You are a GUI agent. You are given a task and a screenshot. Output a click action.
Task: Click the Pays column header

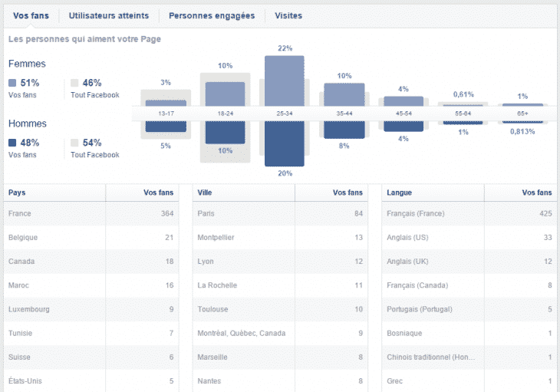[18, 193]
